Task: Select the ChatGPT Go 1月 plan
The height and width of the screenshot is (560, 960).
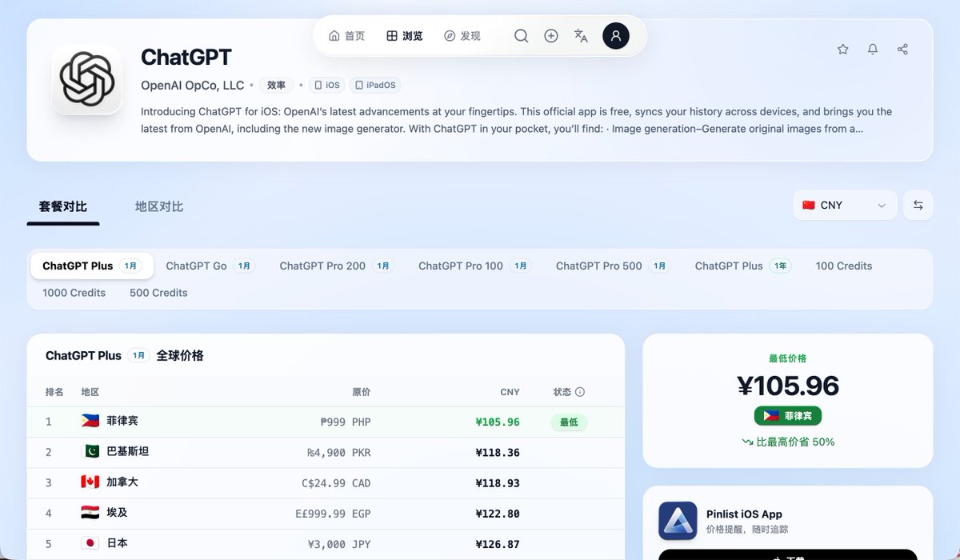Action: pos(210,266)
